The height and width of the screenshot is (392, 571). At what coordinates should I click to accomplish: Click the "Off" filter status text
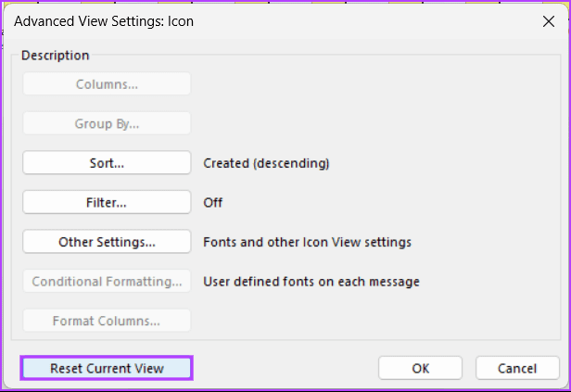click(x=213, y=202)
